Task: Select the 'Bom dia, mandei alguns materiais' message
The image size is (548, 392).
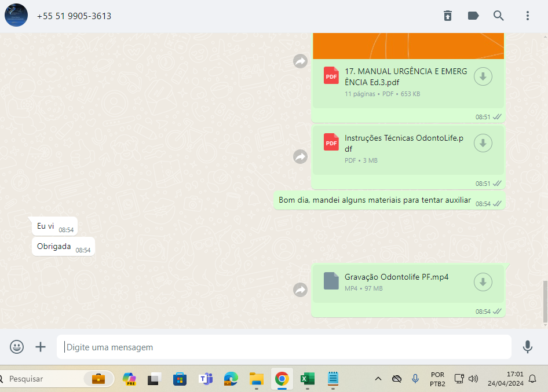Action: tap(389, 200)
